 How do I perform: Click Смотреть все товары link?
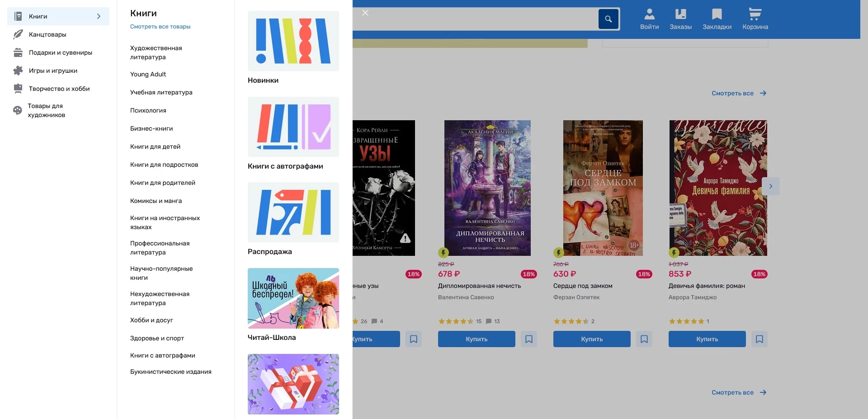click(x=160, y=27)
